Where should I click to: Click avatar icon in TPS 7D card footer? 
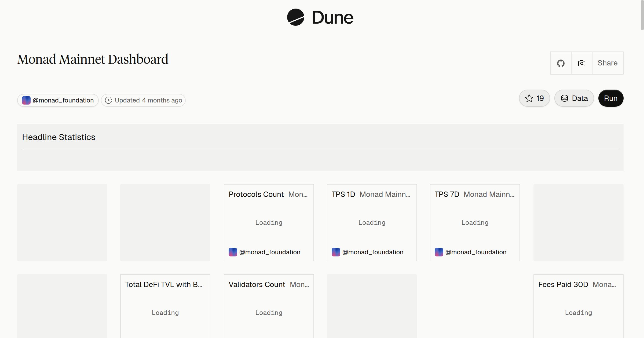tap(439, 252)
